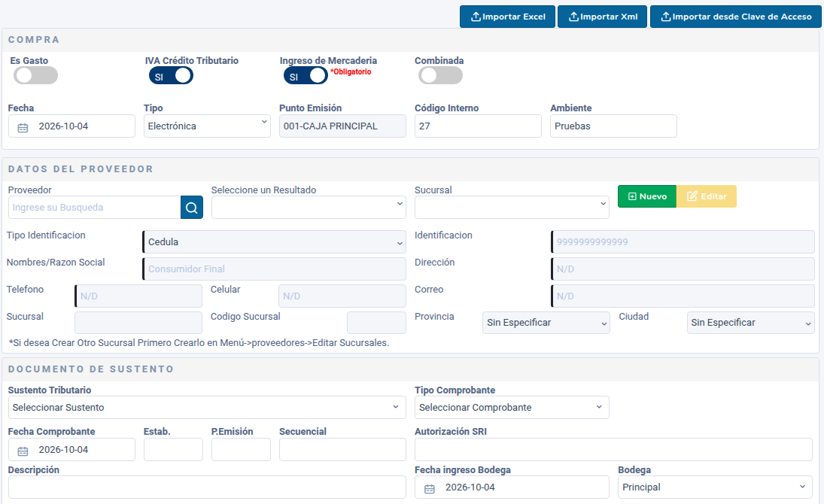
Task: Expand the Ciudad dropdown
Action: pos(750,322)
